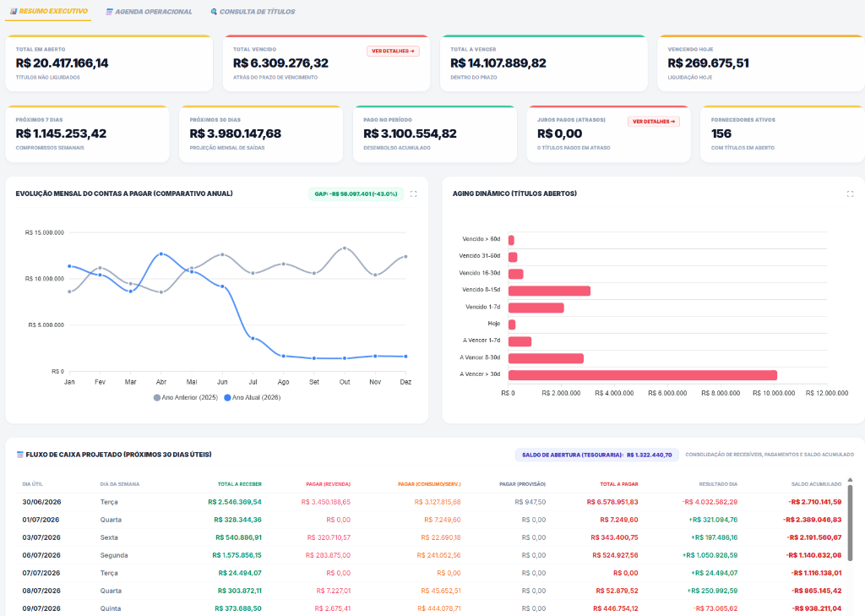Click Ver Detalhes on Total Vencido card
This screenshot has height=616, width=865.
click(393, 51)
